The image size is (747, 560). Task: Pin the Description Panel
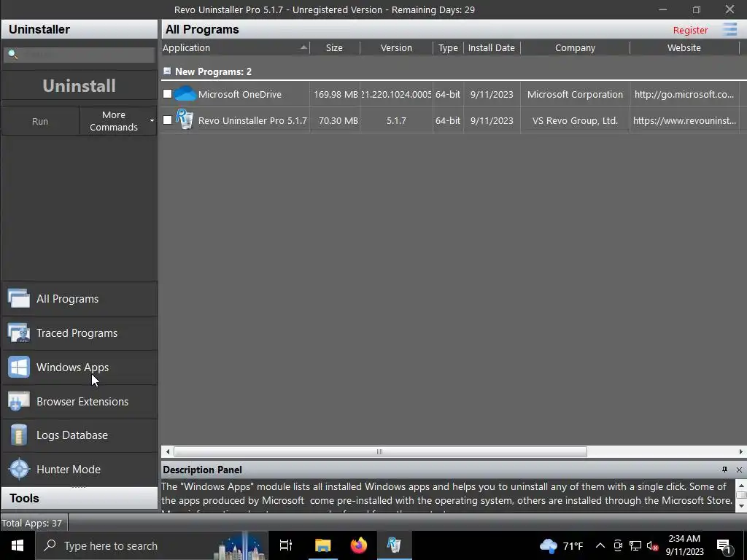pyautogui.click(x=724, y=470)
